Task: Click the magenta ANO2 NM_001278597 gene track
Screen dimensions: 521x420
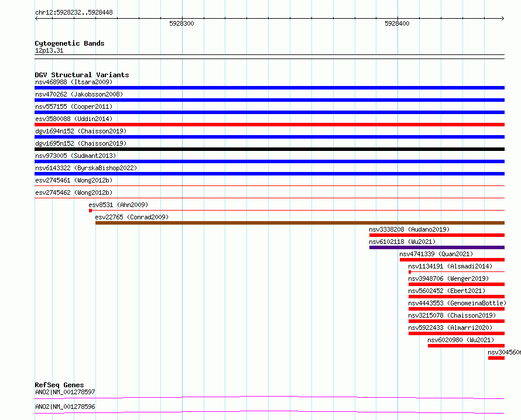Action: (269, 397)
